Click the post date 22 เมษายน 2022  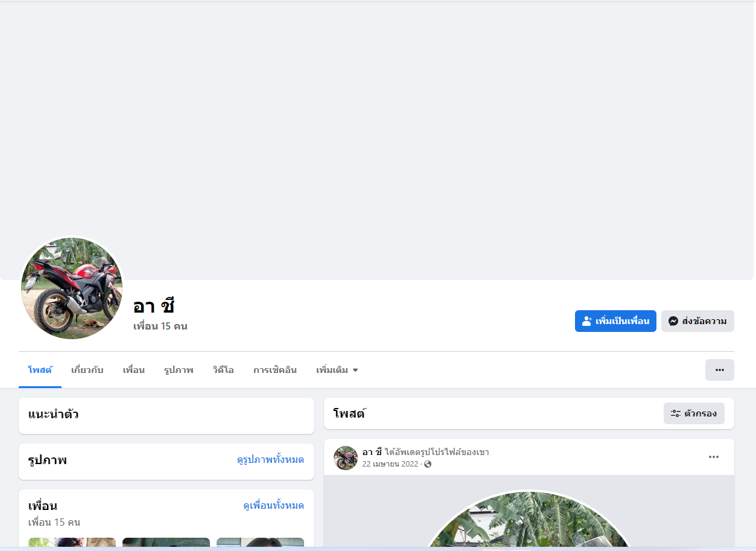click(x=390, y=464)
